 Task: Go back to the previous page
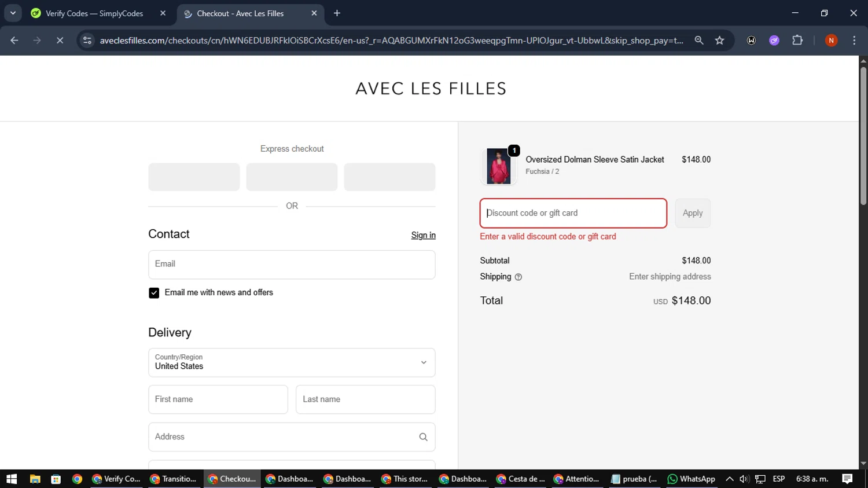coord(14,41)
